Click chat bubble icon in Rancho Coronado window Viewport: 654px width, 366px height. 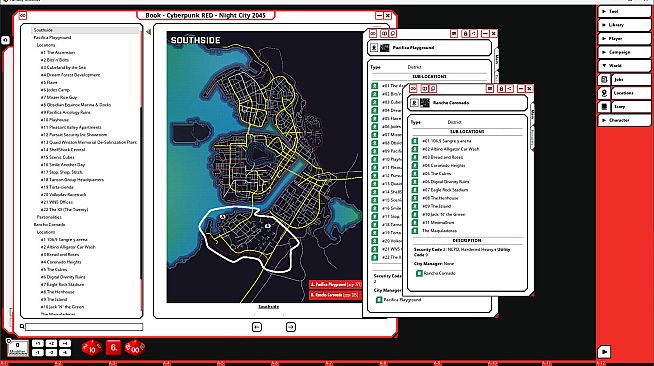[x=433, y=89]
